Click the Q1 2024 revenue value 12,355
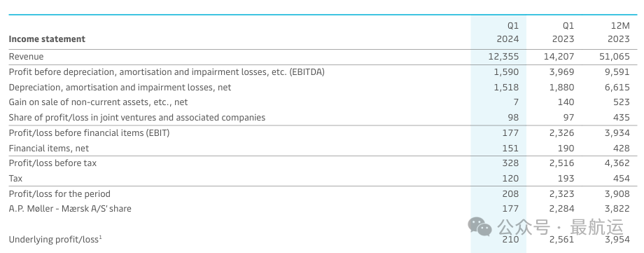644x253 pixels. 504,57
